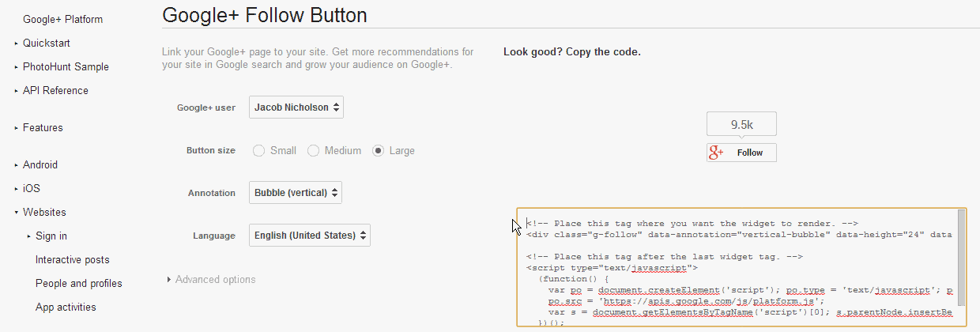Open the Google+ user dropdown

296,108
